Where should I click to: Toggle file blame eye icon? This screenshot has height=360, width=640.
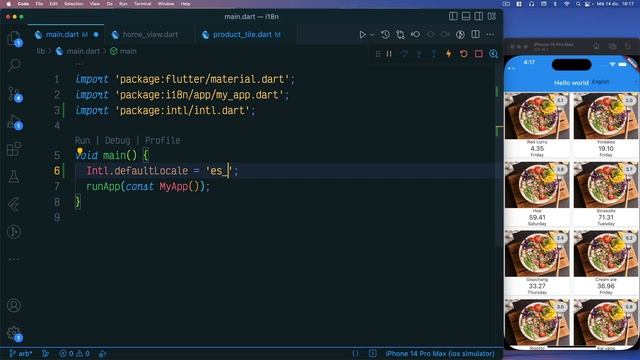pyautogui.click(x=415, y=35)
